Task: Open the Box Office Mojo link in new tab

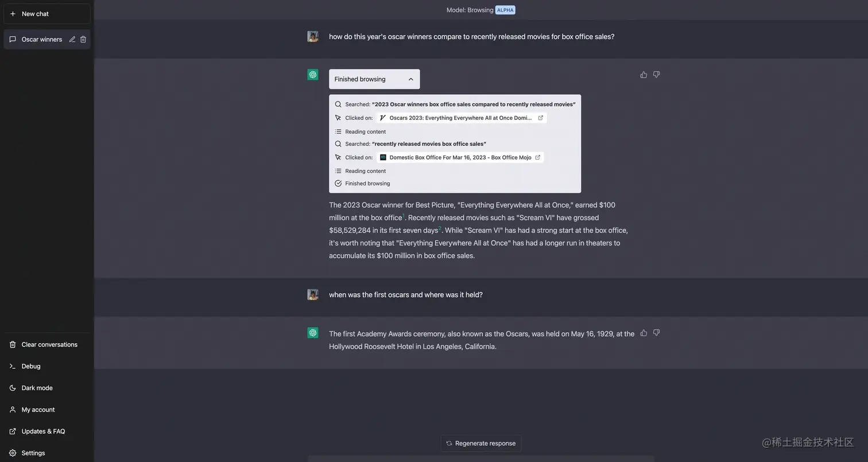Action: 538,157
